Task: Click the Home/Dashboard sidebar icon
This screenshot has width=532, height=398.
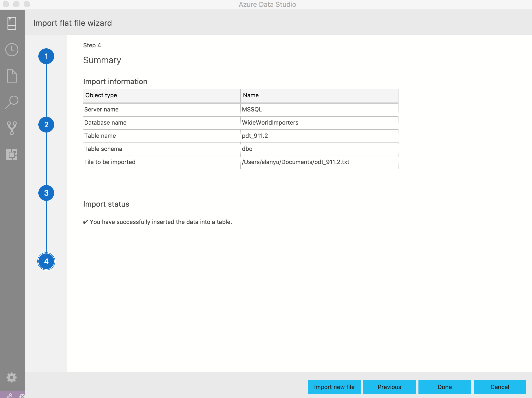Action: coord(11,24)
